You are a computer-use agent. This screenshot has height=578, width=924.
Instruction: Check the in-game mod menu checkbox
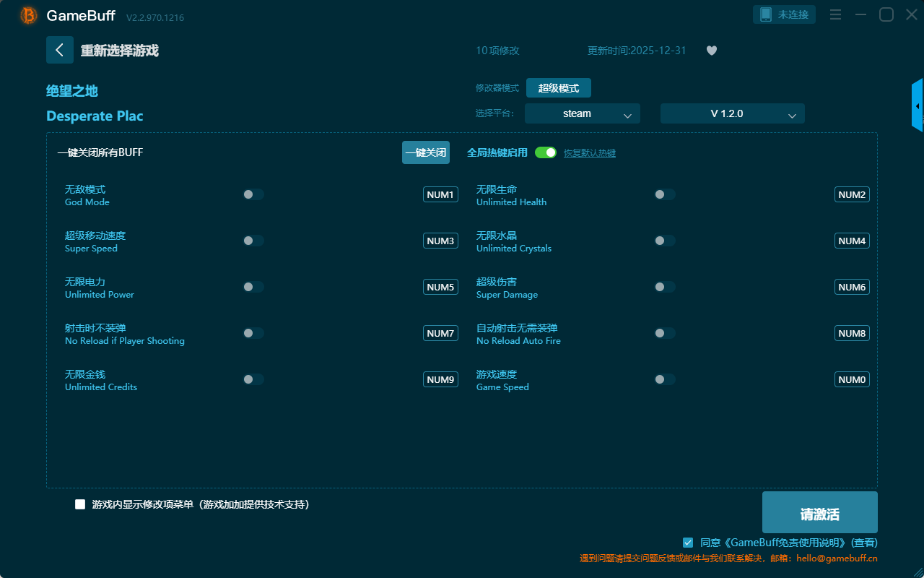point(80,504)
